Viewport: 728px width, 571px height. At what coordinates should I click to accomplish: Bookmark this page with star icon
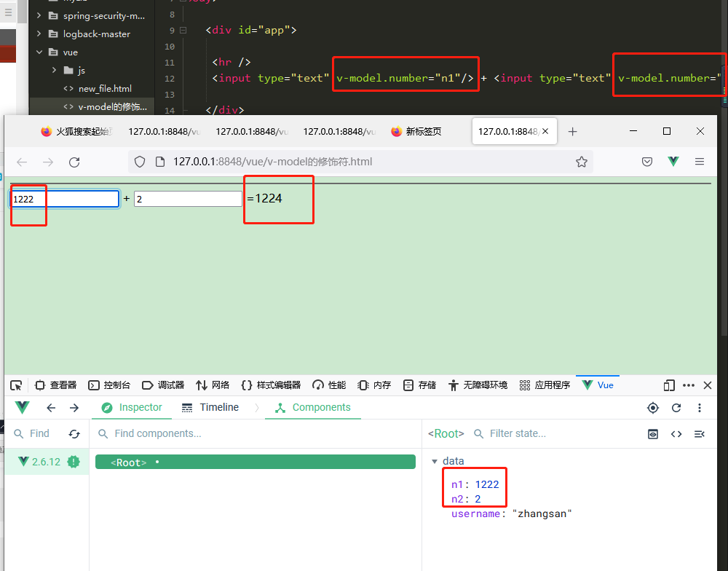581,162
